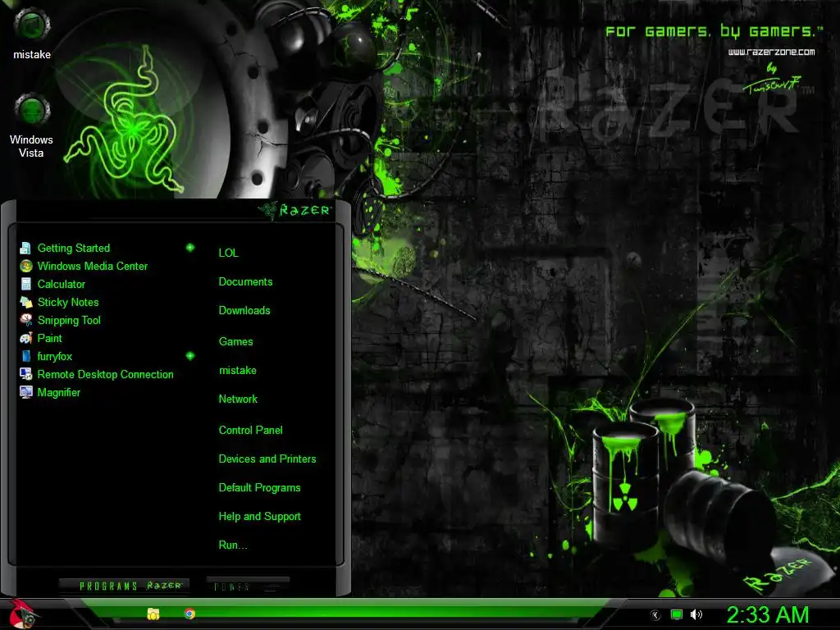Open Default Programs

click(259, 488)
